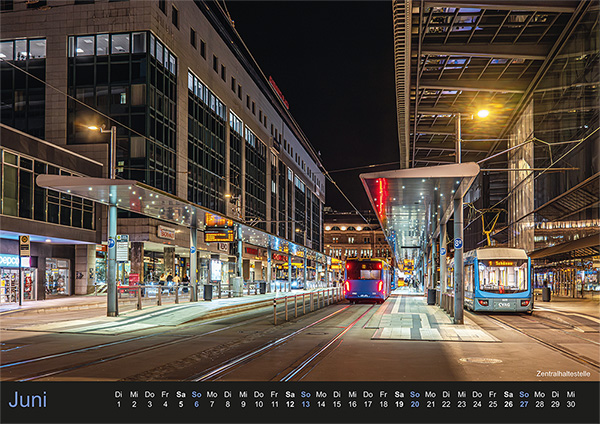This screenshot has width=600, height=424.
Task: Click the blue CVAG tram on the right
Action: tap(497, 280)
